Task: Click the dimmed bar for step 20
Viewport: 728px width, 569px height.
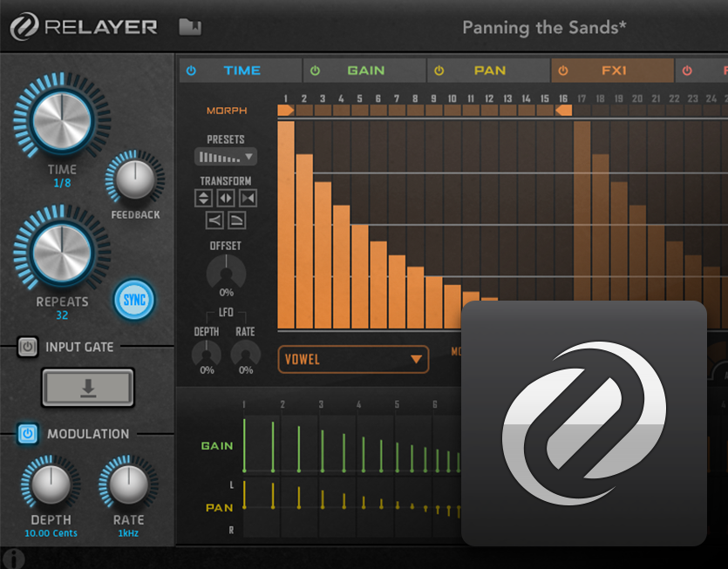Action: [637, 253]
